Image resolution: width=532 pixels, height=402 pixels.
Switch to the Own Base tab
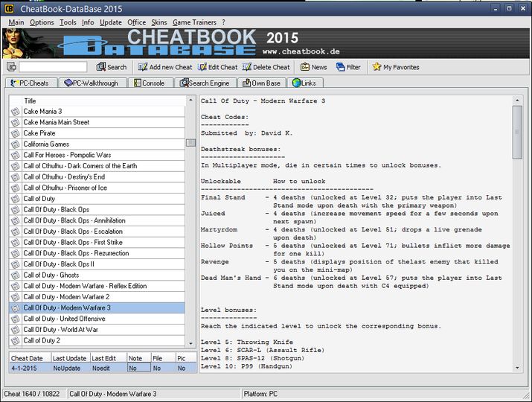point(262,83)
